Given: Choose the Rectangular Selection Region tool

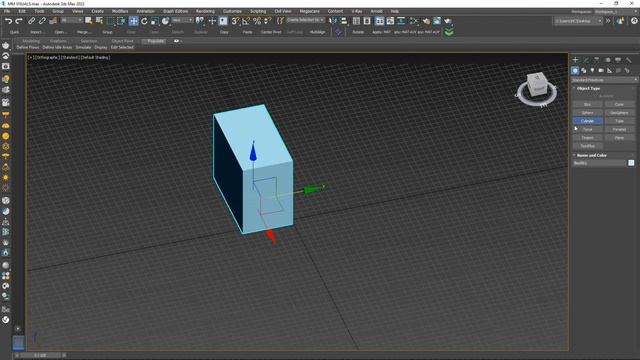Looking at the screenshot, I should coord(111,21).
